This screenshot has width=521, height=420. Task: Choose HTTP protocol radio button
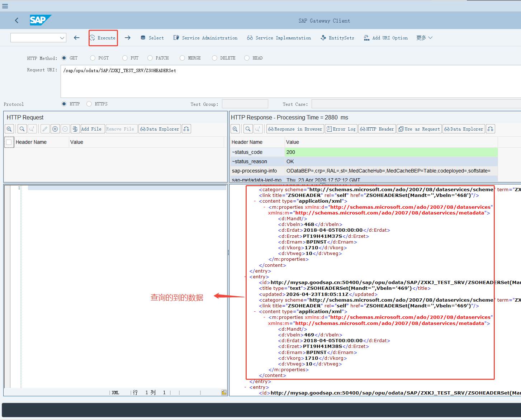point(64,104)
